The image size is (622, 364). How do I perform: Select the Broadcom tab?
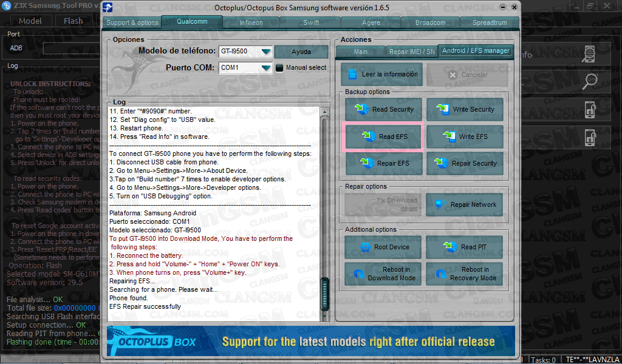(x=431, y=22)
